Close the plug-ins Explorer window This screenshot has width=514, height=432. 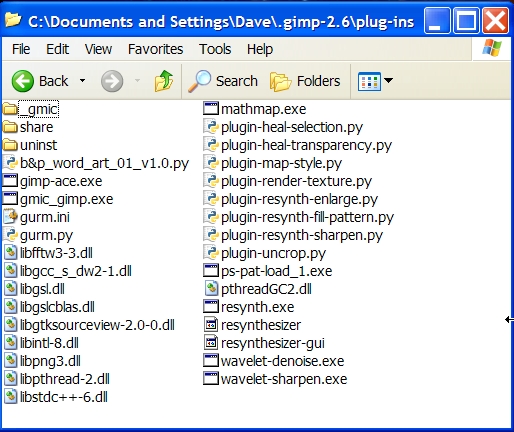point(496,21)
